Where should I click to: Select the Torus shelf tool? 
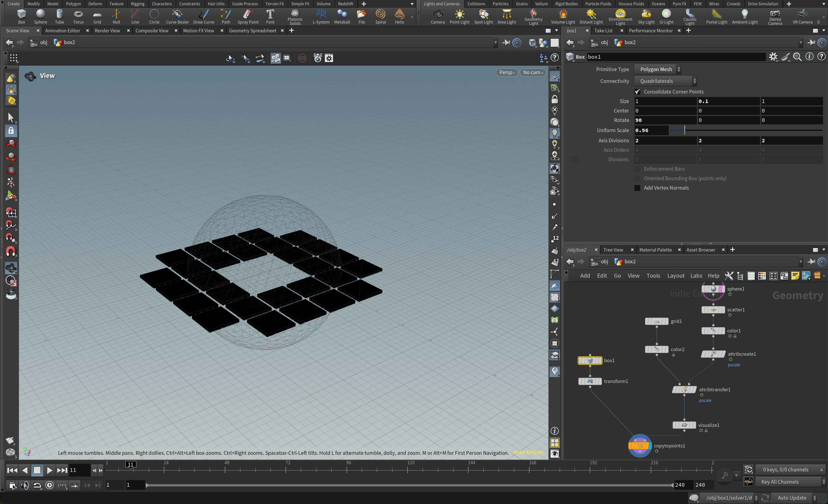[78, 16]
